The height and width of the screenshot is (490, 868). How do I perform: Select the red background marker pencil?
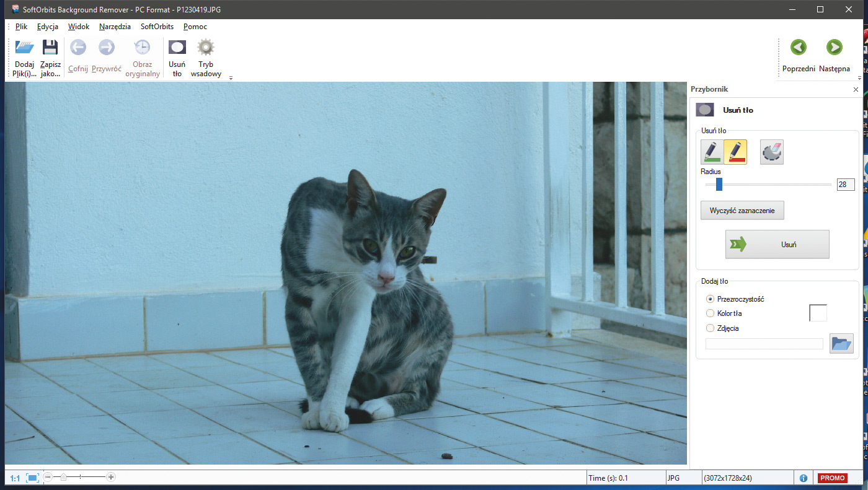pos(735,152)
